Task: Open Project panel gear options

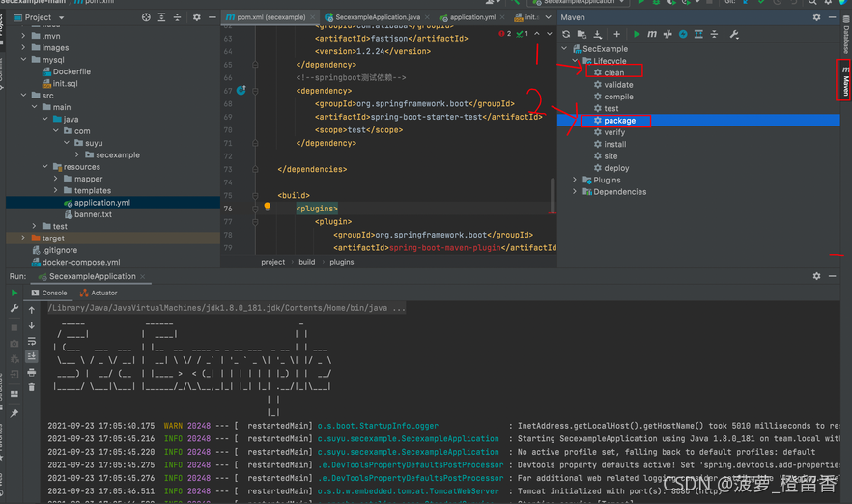Action: click(197, 17)
